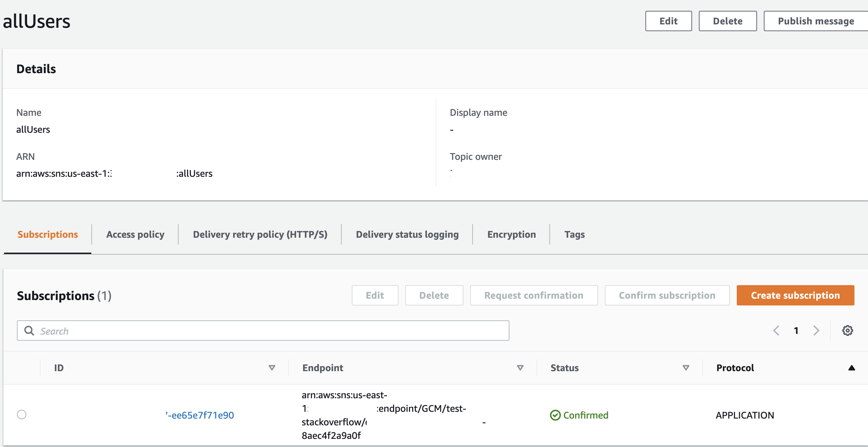Go to next page chevron

(x=816, y=331)
